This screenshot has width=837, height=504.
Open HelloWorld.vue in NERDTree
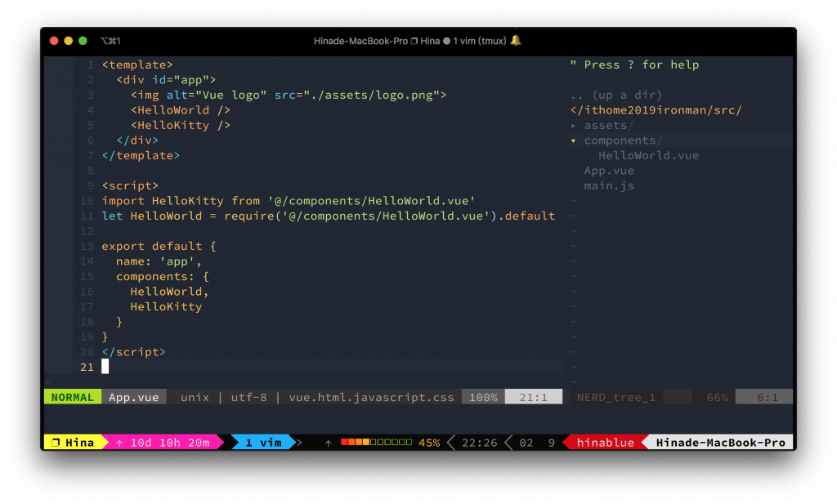[x=648, y=156]
